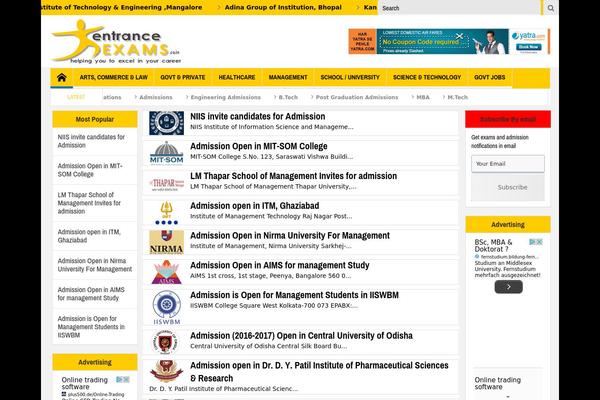Viewport: 600px width, 400px height.
Task: Open Central University of Odisha admission headline
Action: [301, 336]
